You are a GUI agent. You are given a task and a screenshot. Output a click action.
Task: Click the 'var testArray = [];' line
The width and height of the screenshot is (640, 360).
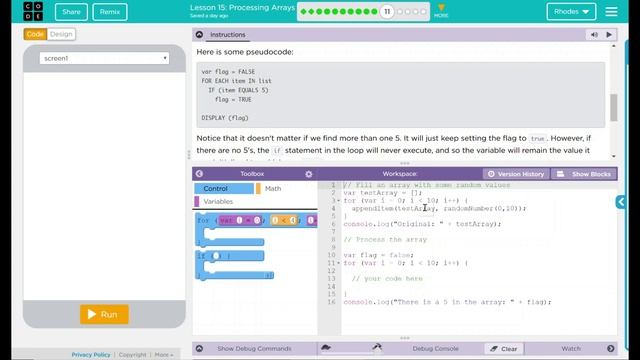pyautogui.click(x=382, y=193)
